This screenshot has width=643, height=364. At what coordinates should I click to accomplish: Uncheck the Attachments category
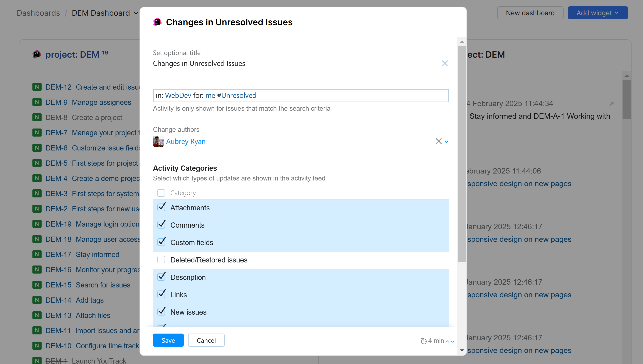[x=161, y=207]
